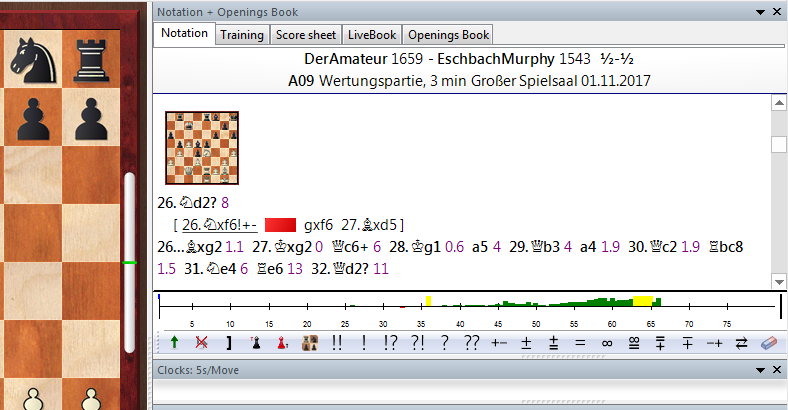Click the delete variation red X icon
788x410 pixels.
coord(202,342)
